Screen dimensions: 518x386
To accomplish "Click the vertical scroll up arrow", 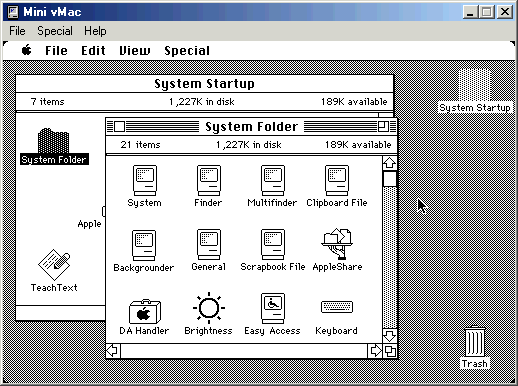I will (389, 163).
